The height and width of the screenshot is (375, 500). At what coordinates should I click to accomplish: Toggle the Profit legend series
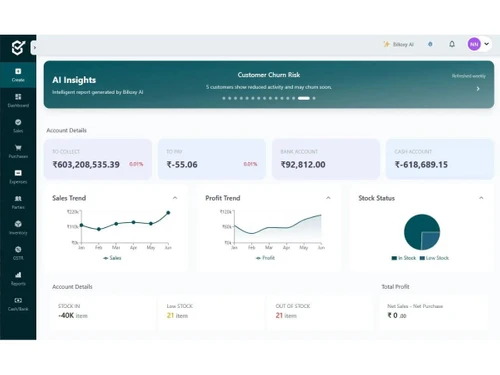click(x=266, y=258)
